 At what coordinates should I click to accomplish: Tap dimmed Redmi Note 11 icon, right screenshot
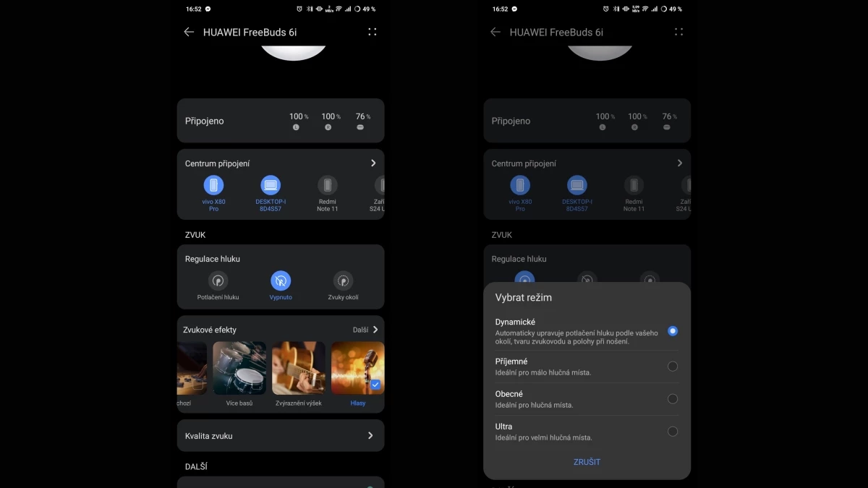tap(634, 185)
